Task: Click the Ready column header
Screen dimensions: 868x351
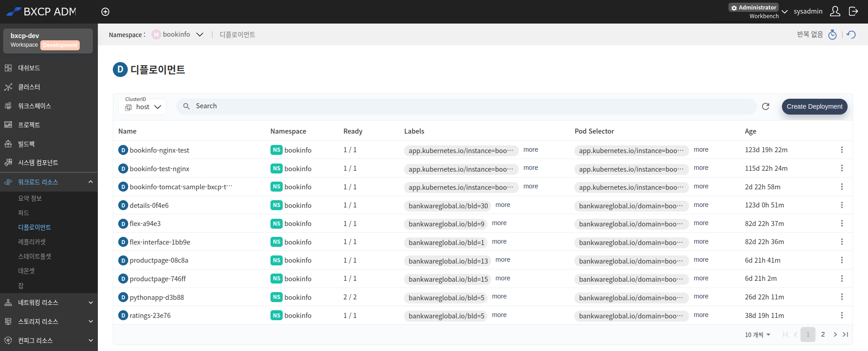Action: 352,131
